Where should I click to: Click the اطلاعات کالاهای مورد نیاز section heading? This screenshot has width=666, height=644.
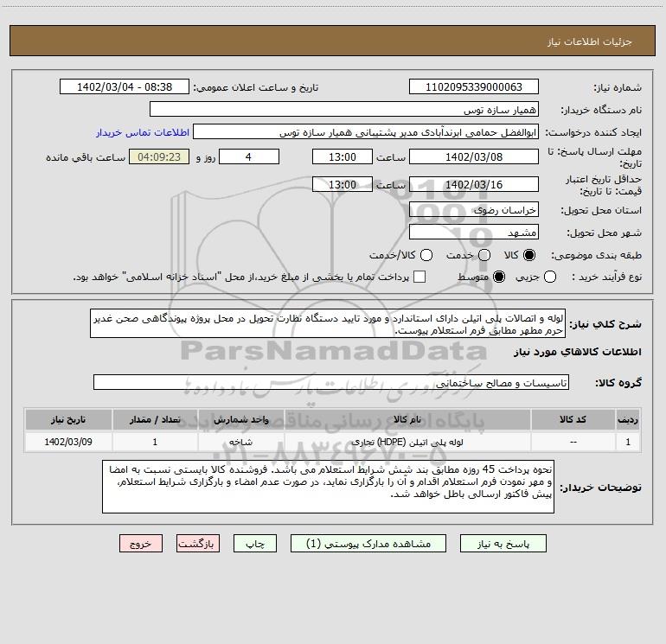pyautogui.click(x=578, y=352)
